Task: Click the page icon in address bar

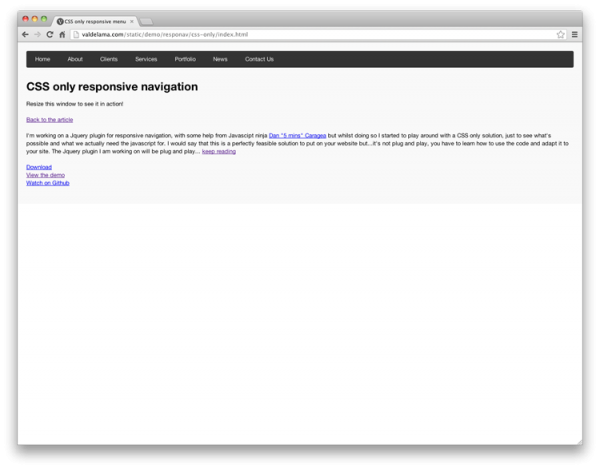Action: click(x=76, y=34)
